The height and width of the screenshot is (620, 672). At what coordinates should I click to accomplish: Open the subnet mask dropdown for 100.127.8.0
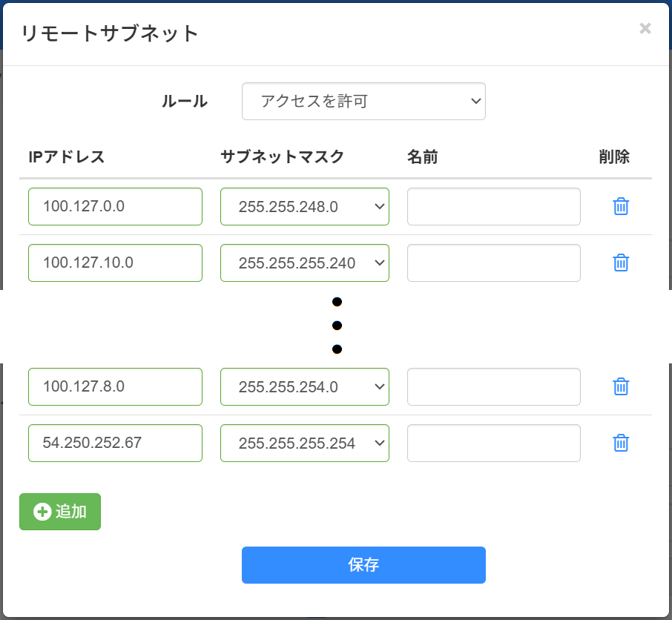pos(304,386)
